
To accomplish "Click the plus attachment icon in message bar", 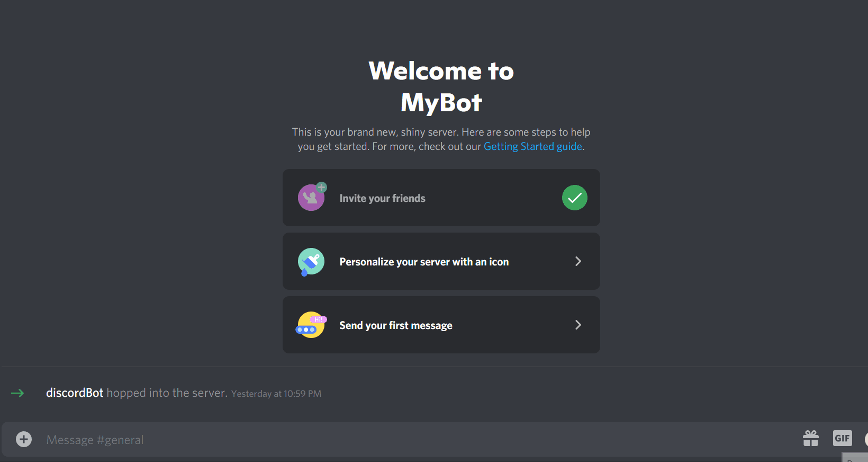I will click(24, 439).
